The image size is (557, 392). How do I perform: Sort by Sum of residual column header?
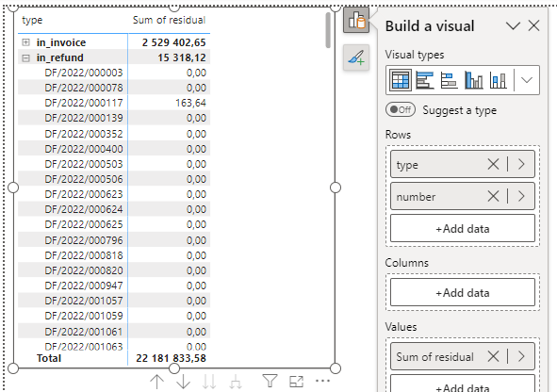[x=169, y=20]
